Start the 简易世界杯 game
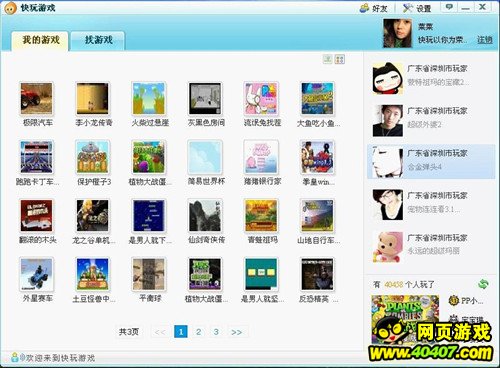 (205, 157)
